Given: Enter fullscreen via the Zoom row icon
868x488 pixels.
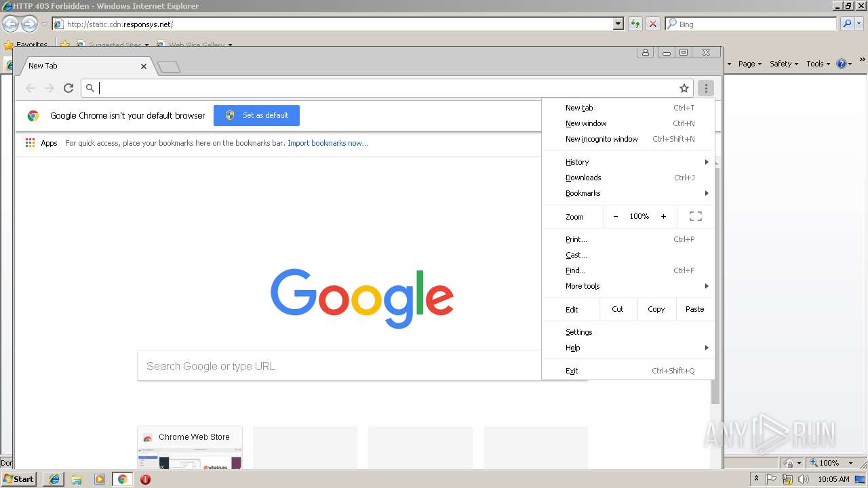Looking at the screenshot, I should pos(696,216).
